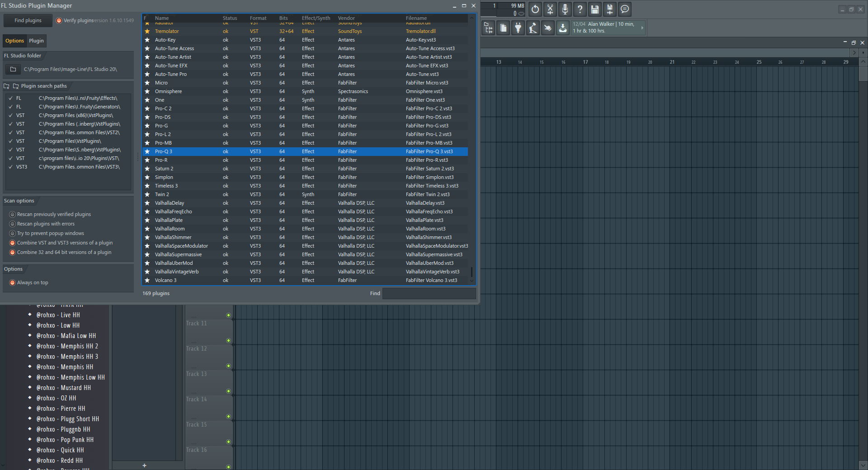This screenshot has height=470, width=868.
Task: Expand the news panel arrow
Action: coord(642,28)
